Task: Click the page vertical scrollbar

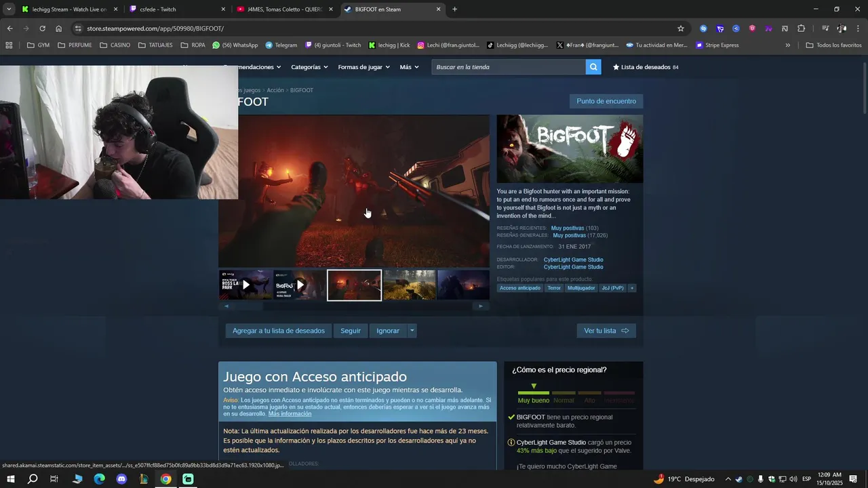Action: [864, 88]
